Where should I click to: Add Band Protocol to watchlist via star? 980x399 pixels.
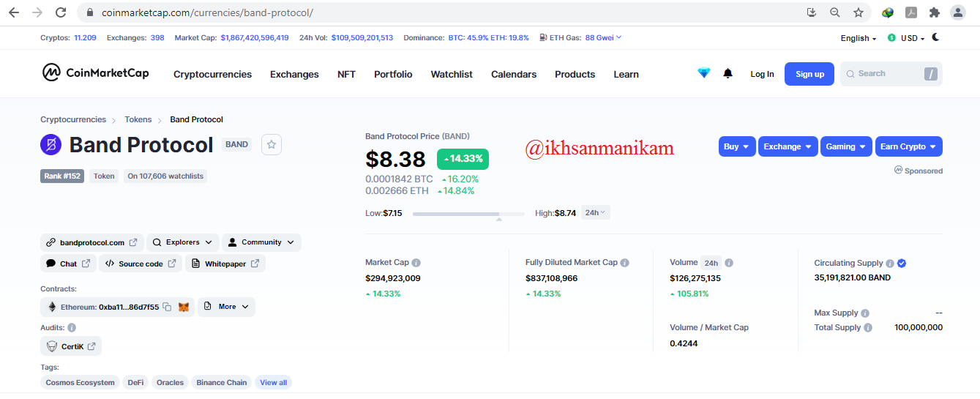272,145
